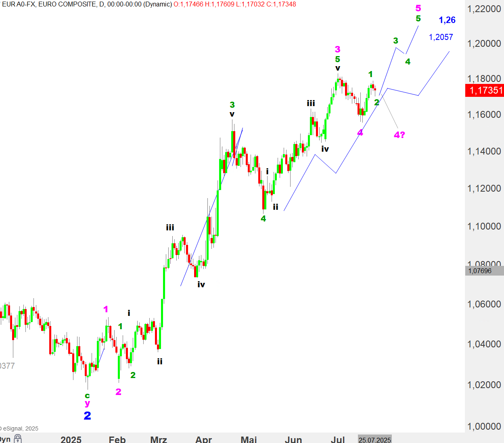Click the red 1,17351 current price tag
504x443 pixels.
click(x=486, y=90)
